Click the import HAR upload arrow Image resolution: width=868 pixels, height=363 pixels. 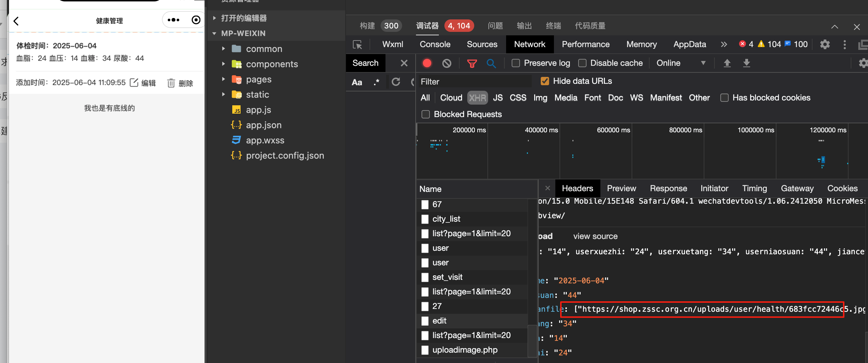tap(727, 63)
